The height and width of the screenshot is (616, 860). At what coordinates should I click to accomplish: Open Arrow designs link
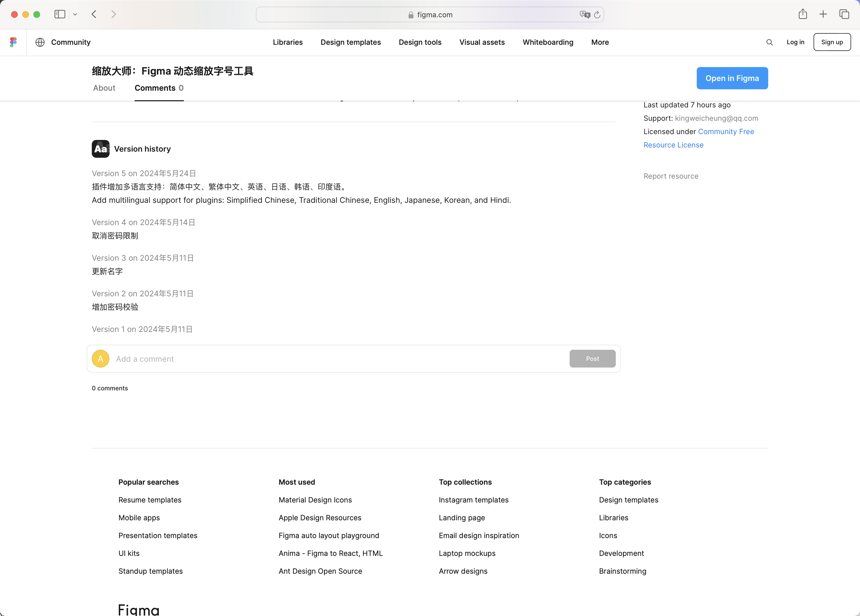[463, 571]
